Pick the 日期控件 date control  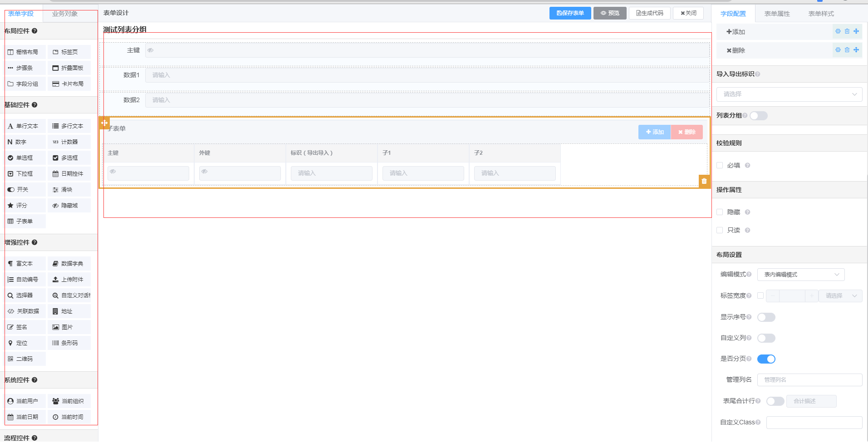click(x=69, y=174)
